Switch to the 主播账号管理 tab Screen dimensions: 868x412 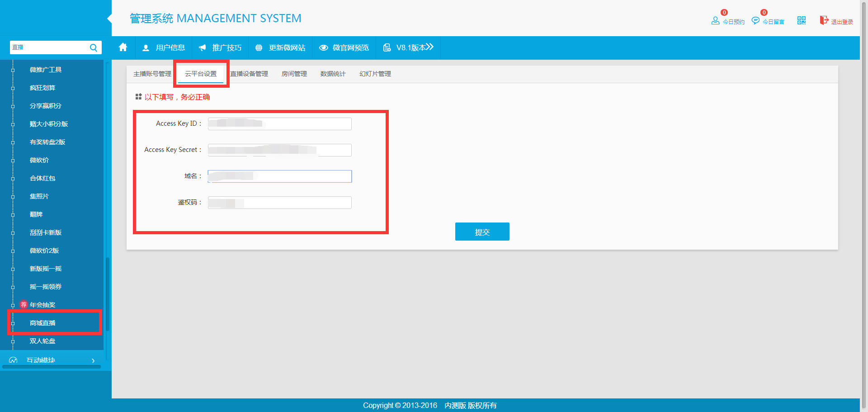[152, 74]
